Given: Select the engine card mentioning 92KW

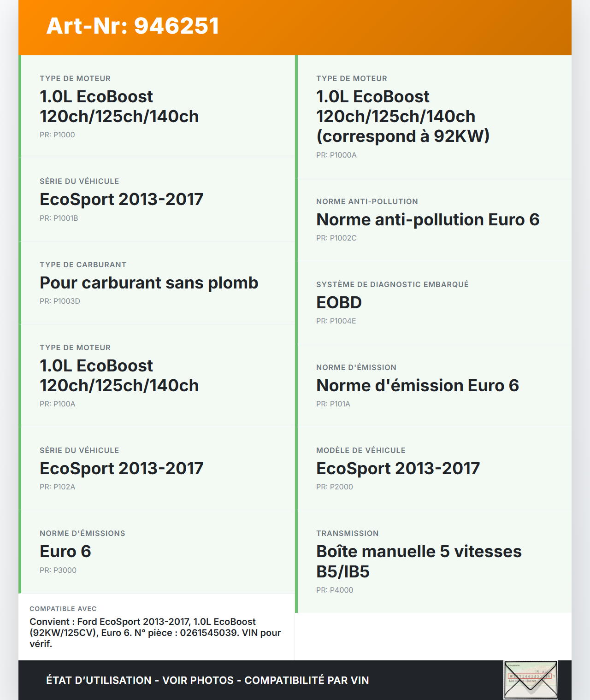Looking at the screenshot, I should (433, 117).
